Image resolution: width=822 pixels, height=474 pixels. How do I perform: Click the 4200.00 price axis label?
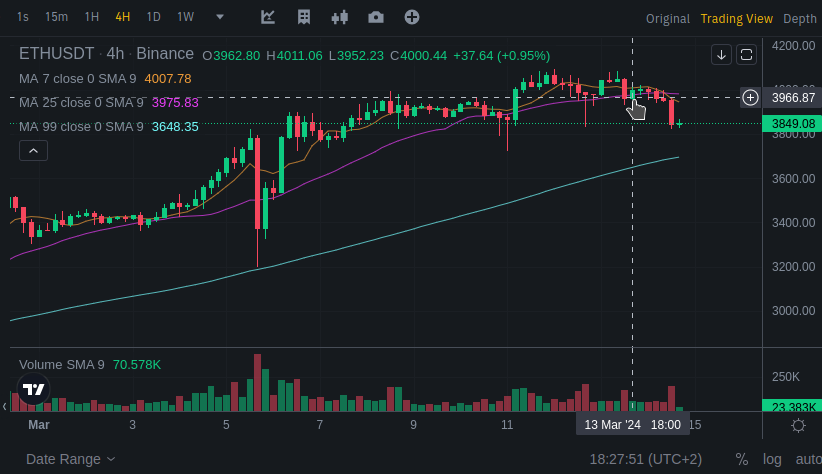[793, 46]
